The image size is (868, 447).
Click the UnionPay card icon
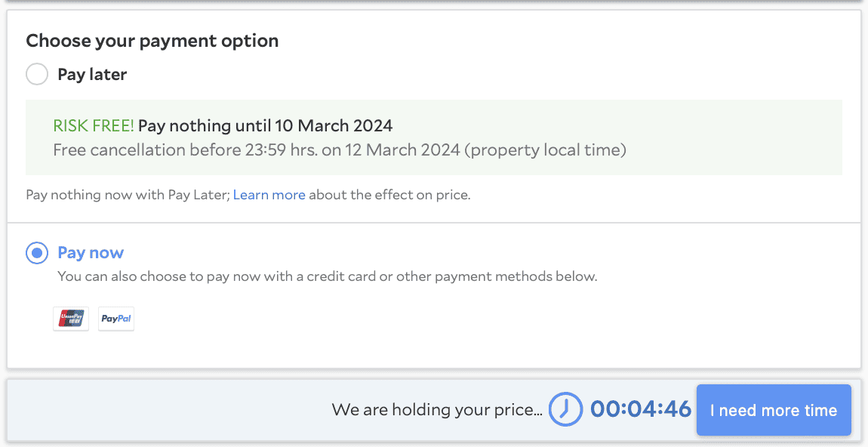tap(71, 319)
